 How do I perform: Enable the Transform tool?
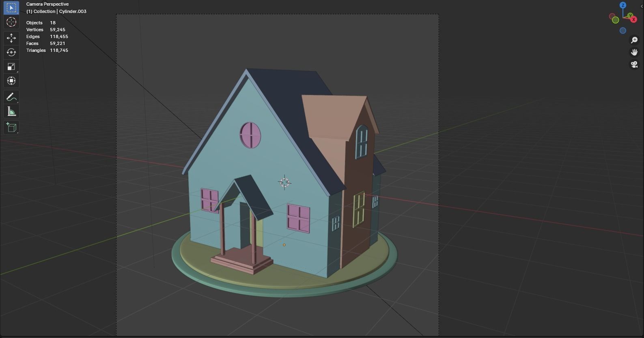coord(11,81)
